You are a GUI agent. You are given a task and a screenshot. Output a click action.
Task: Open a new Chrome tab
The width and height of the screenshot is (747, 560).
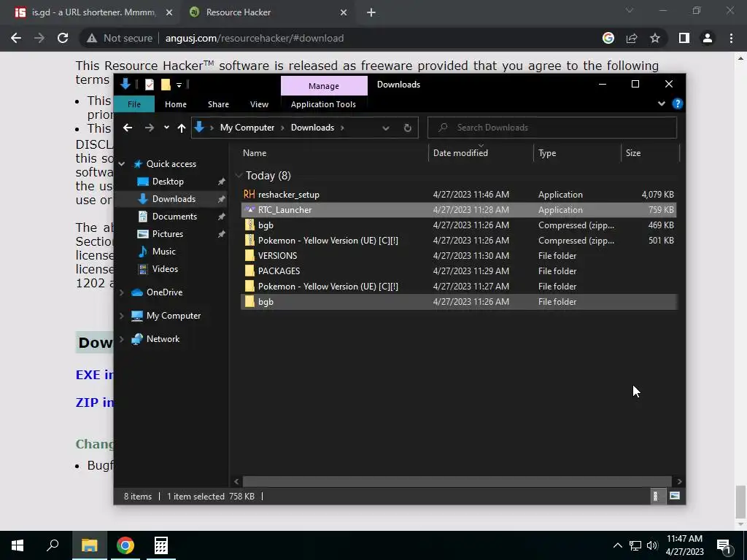click(x=371, y=12)
